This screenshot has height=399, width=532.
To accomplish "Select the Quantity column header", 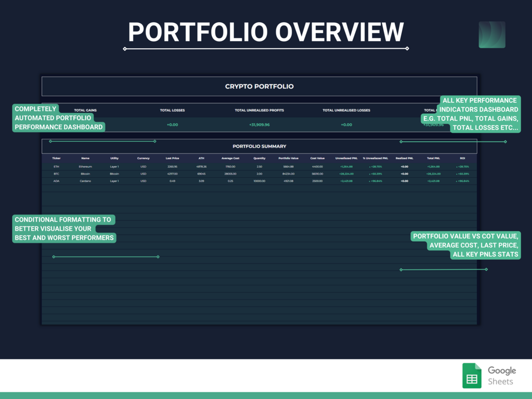I will [259, 158].
